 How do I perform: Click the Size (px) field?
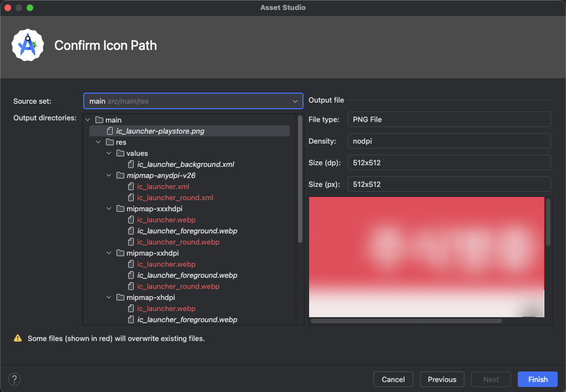[449, 184]
